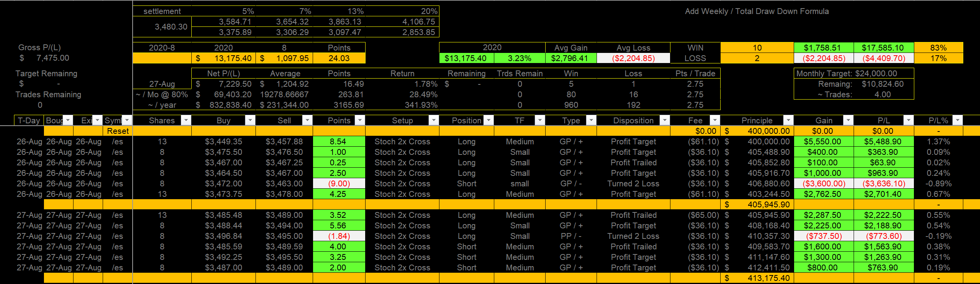Select the -0.89% P/L% cell
This screenshot has width=980, height=284.
[x=938, y=184]
